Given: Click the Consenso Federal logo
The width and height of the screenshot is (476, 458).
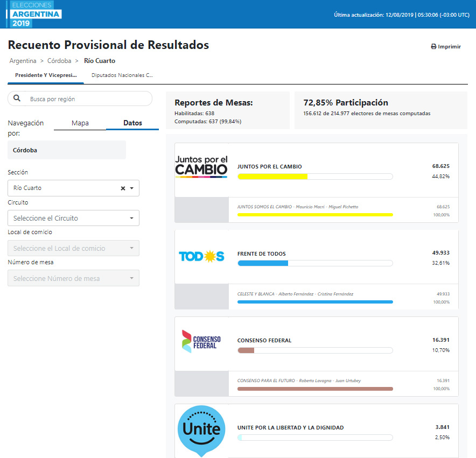Looking at the screenshot, I should (201, 341).
